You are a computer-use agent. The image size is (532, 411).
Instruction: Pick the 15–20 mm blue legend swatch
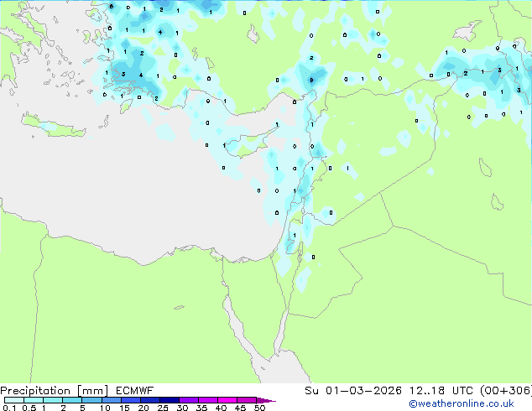tap(130, 400)
